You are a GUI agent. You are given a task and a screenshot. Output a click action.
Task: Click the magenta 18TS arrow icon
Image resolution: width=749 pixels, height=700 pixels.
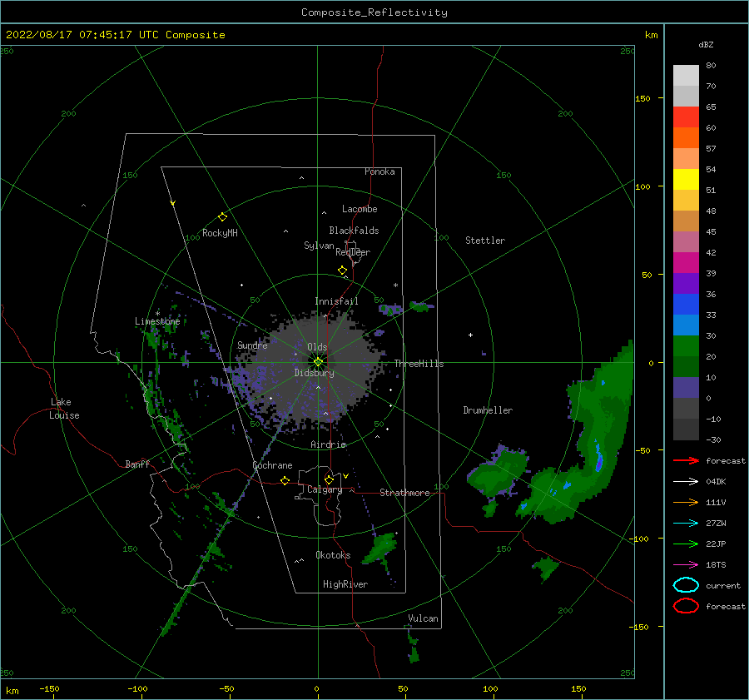click(x=686, y=565)
